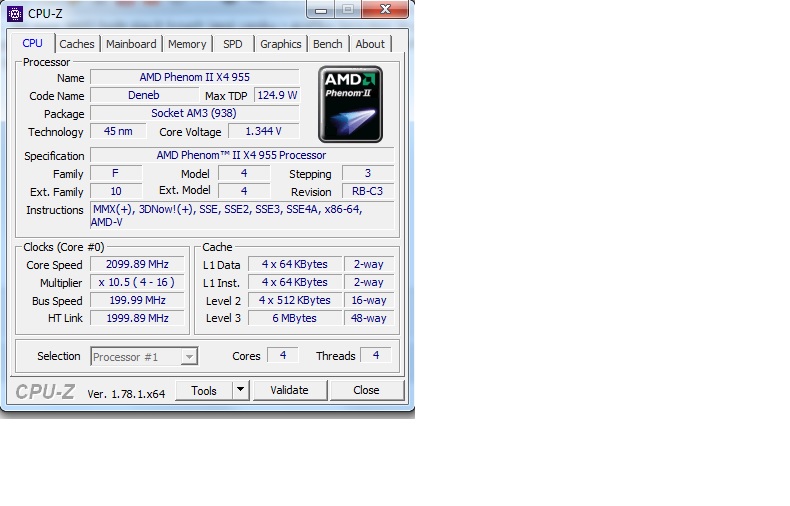Click the Level 2 associativity '16-way'
This screenshot has height=506, width=790.
tap(369, 300)
